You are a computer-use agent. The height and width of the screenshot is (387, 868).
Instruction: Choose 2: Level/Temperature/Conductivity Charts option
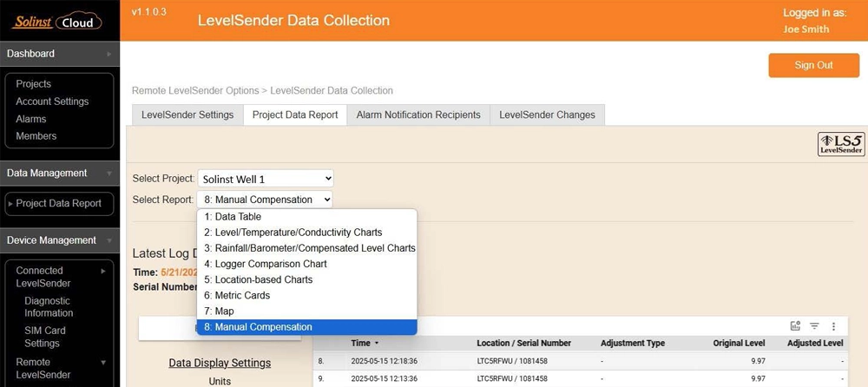pyautogui.click(x=306, y=233)
